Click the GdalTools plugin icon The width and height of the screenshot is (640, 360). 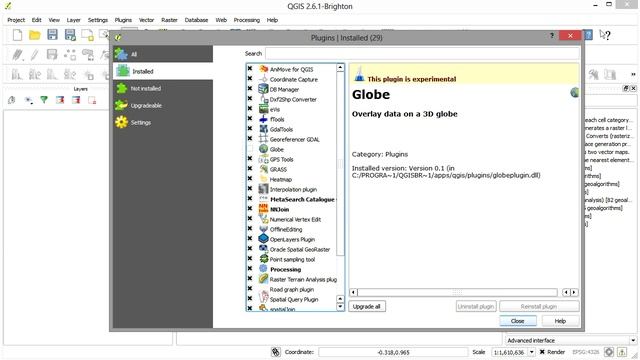tap(264, 129)
